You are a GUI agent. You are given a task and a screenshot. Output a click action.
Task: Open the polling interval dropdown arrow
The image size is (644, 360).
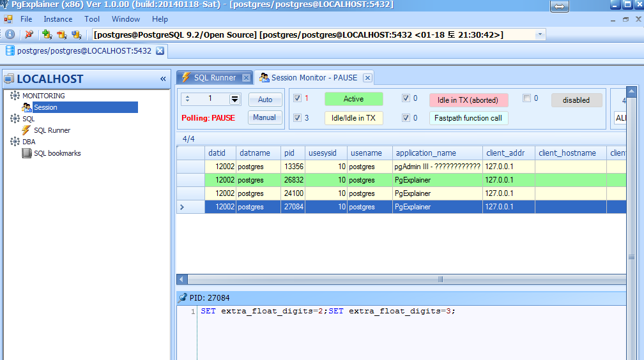[234, 99]
